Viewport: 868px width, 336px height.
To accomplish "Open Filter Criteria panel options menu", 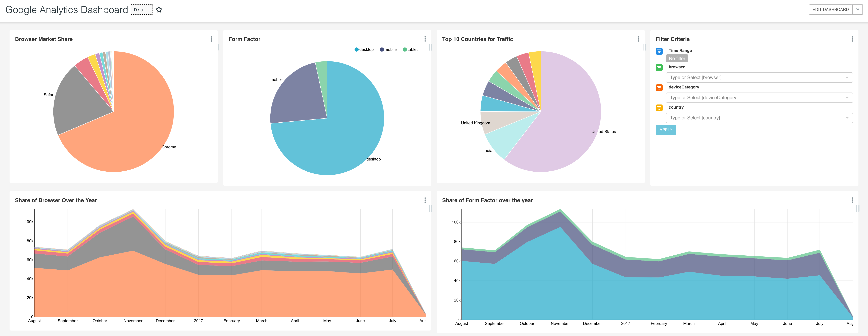I will 852,39.
